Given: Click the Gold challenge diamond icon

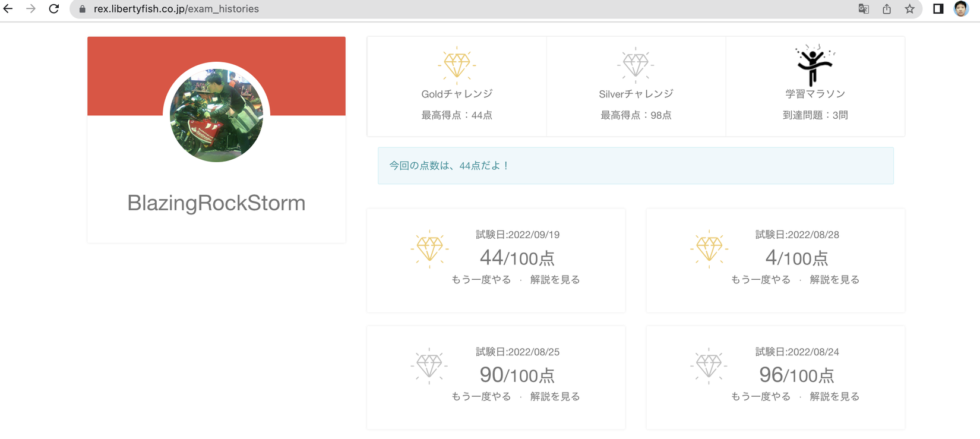Looking at the screenshot, I should pos(457,64).
